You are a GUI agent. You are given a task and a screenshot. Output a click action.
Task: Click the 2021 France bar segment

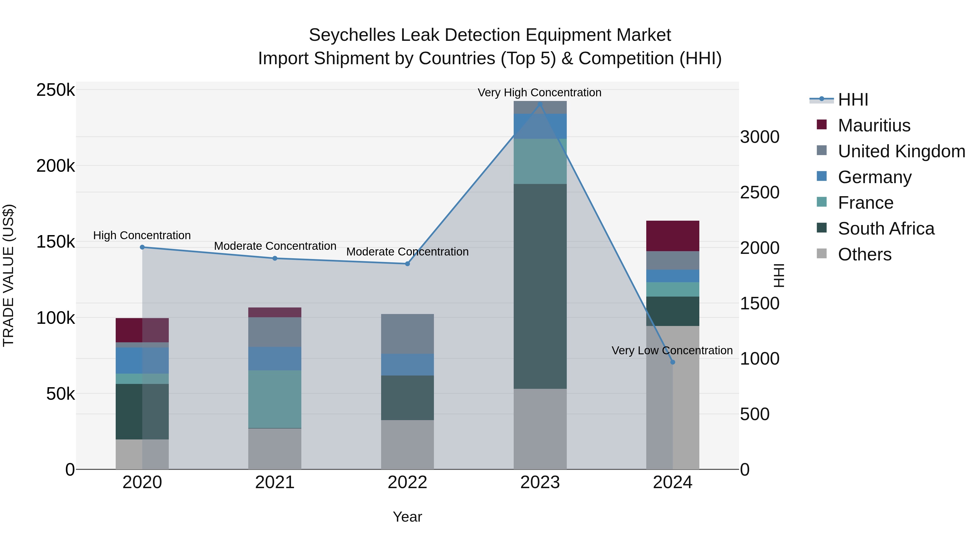[275, 399]
